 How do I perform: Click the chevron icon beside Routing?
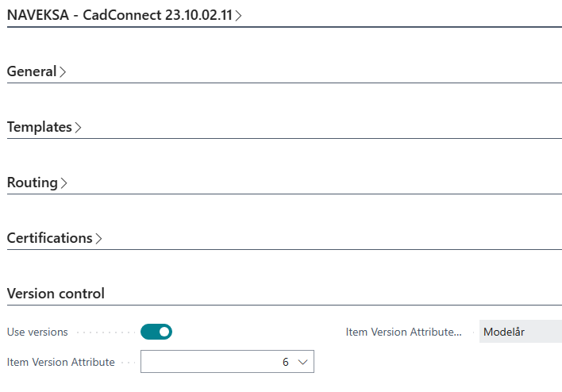coord(64,183)
